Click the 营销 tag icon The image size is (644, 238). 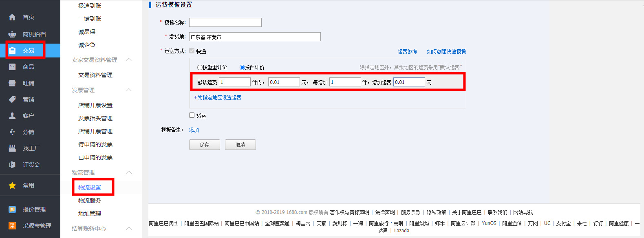click(12, 99)
